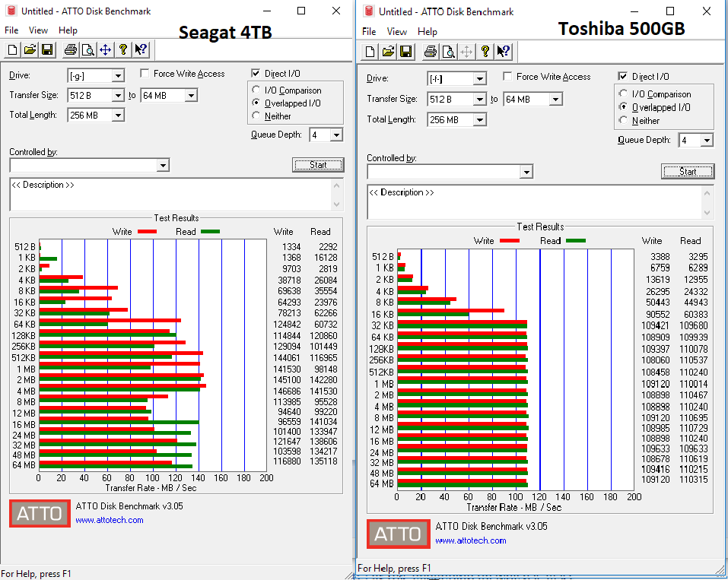Maximize the Seagate ATTO window
The height and width of the screenshot is (580, 728).
[x=301, y=11]
